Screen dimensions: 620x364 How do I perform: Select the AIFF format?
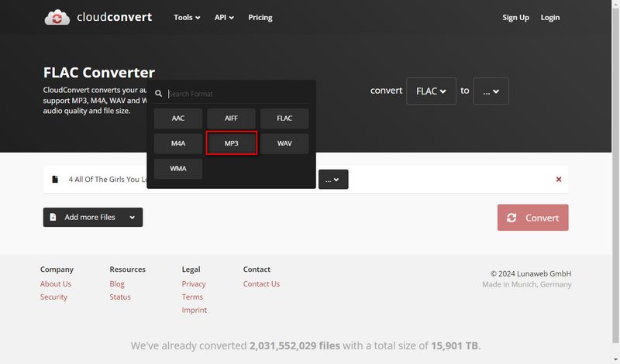click(x=231, y=118)
